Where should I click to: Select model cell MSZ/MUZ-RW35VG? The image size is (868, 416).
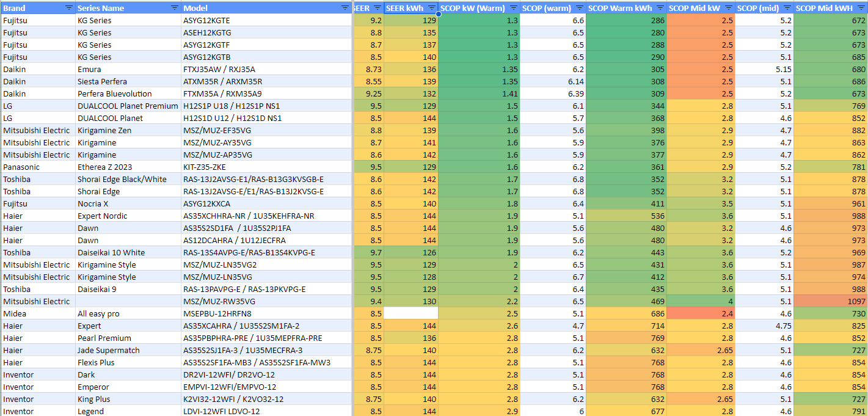[x=266, y=301]
